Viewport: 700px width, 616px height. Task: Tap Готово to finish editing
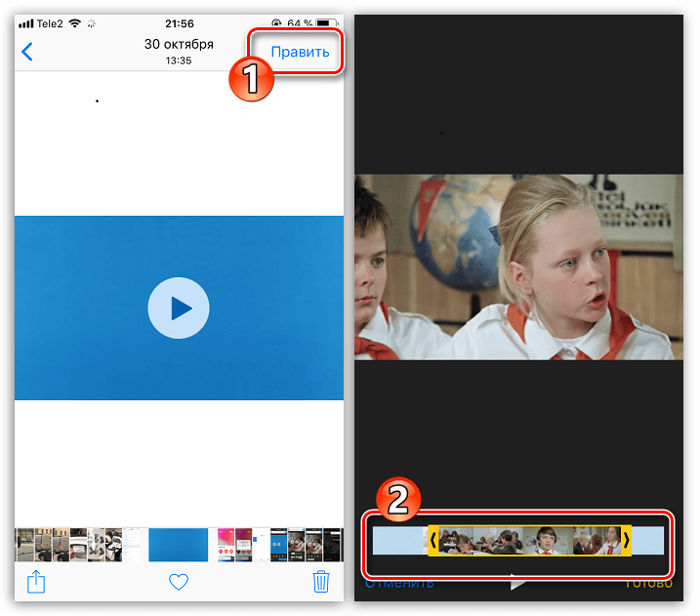[647, 584]
